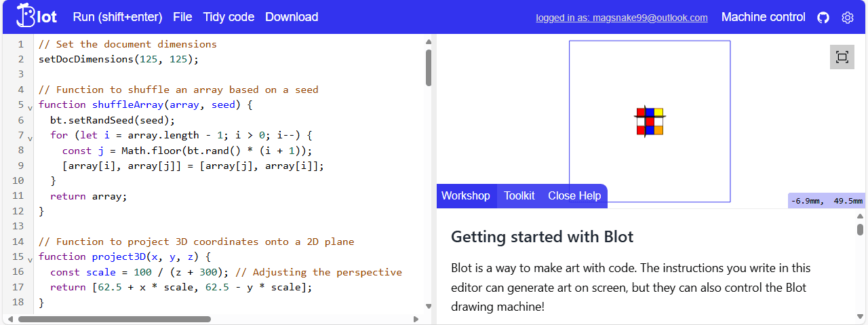Collapse the for loop fold arrow

click(30, 138)
